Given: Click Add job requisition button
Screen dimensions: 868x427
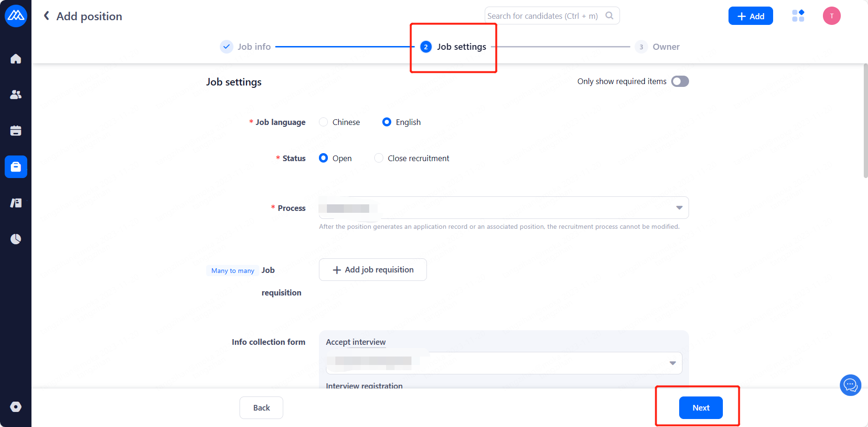Looking at the screenshot, I should 373,270.
